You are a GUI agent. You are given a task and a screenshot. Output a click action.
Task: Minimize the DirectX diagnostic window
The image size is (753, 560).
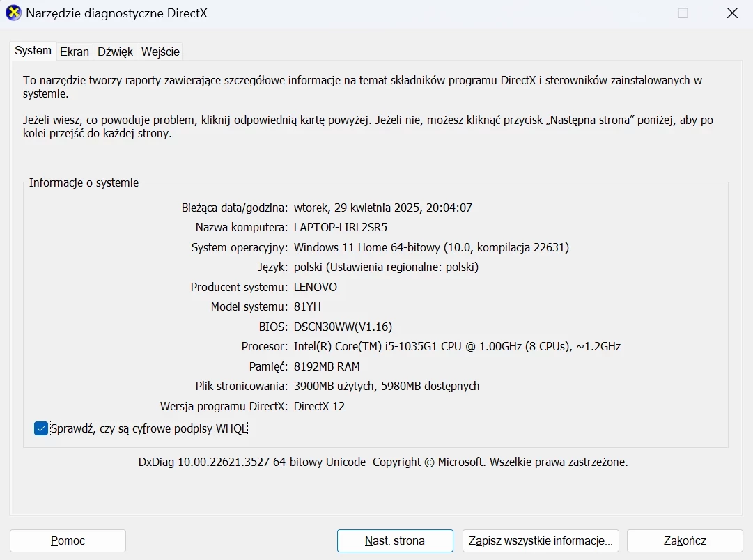click(635, 13)
